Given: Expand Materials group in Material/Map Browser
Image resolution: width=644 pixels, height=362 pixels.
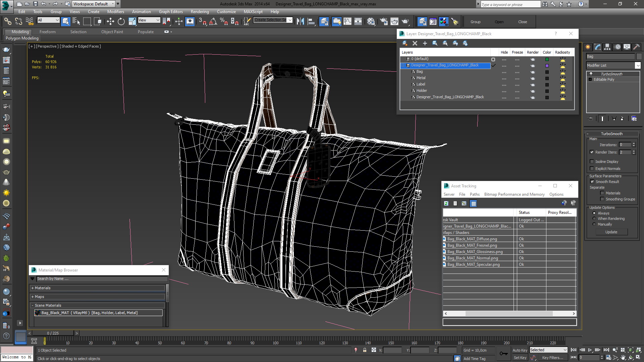Looking at the screenshot, I should click(97, 288).
